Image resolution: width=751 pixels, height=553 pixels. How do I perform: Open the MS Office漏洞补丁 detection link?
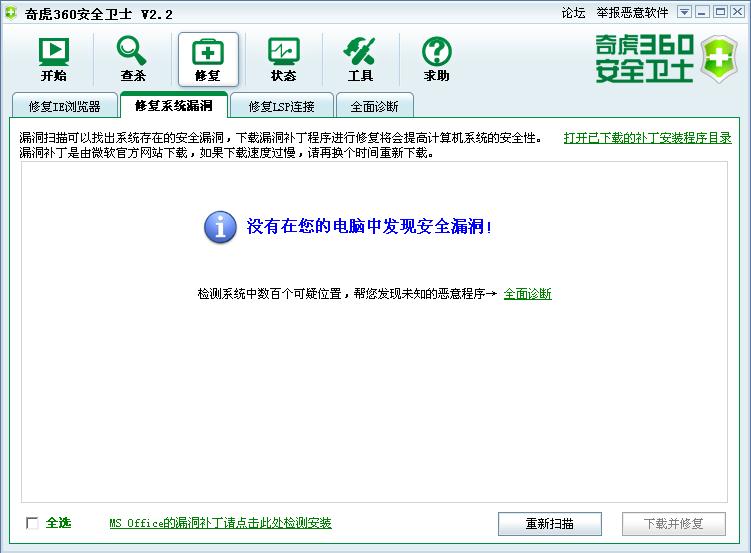click(220, 523)
